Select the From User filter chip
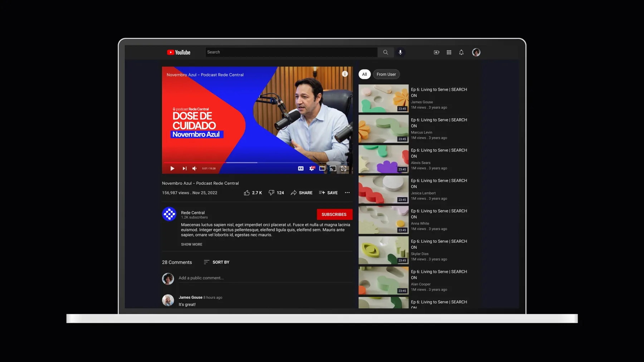This screenshot has height=362, width=644. (386, 74)
